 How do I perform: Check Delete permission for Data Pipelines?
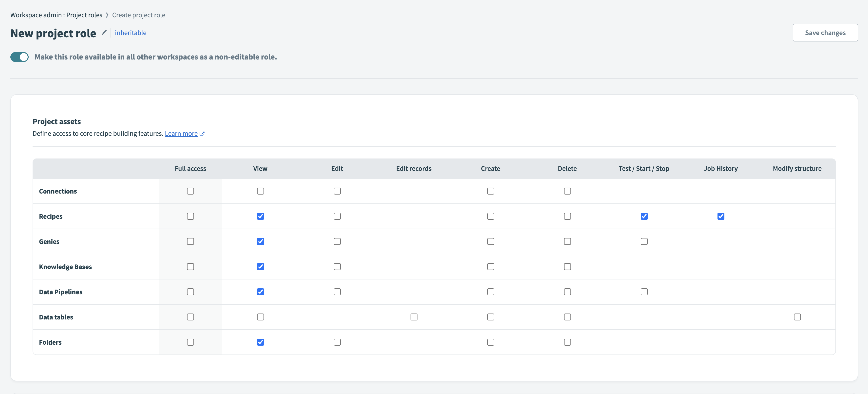tap(567, 292)
